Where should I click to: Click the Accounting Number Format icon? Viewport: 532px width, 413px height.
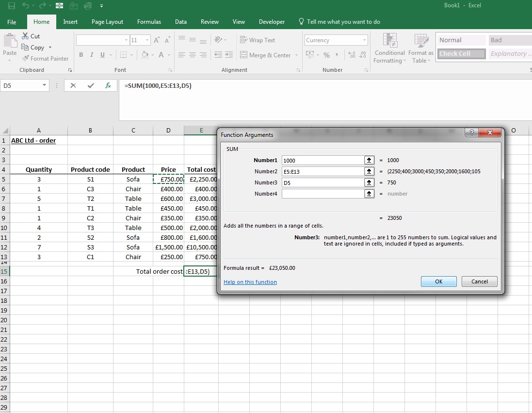tap(310, 55)
